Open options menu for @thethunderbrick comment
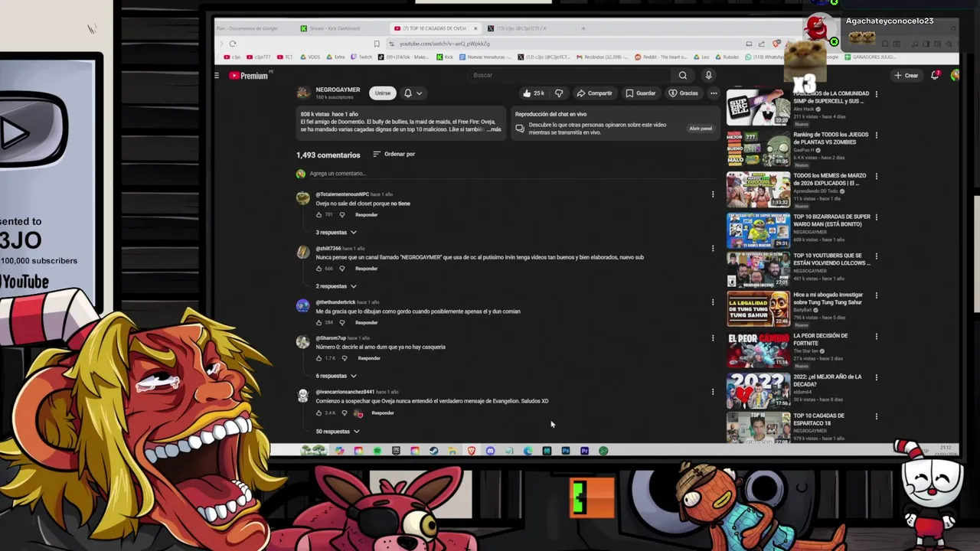The height and width of the screenshot is (551, 980). click(x=712, y=302)
